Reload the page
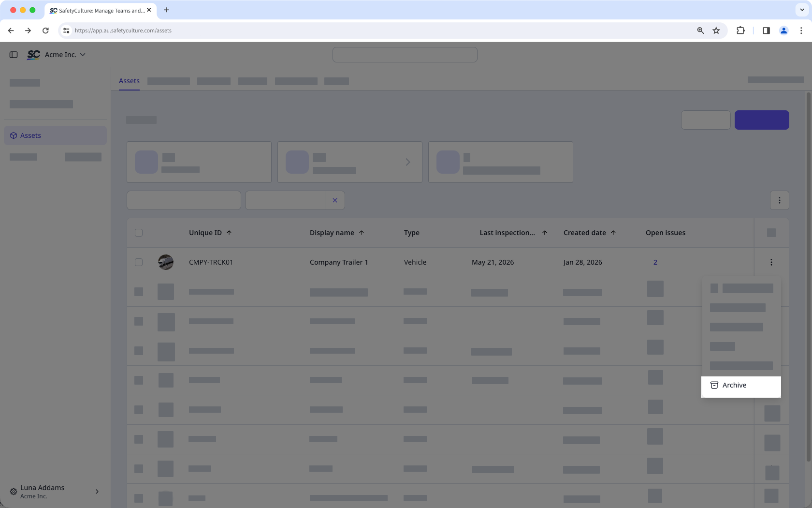The height and width of the screenshot is (508, 812). (45, 30)
